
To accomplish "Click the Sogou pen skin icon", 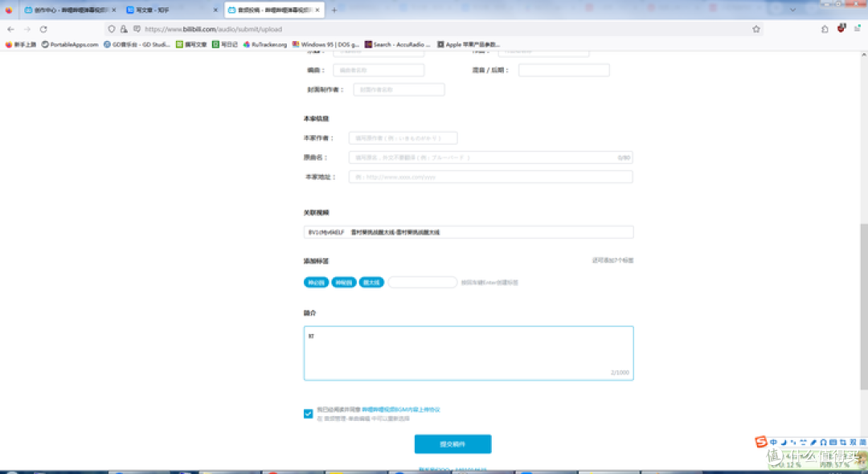I will (x=813, y=443).
